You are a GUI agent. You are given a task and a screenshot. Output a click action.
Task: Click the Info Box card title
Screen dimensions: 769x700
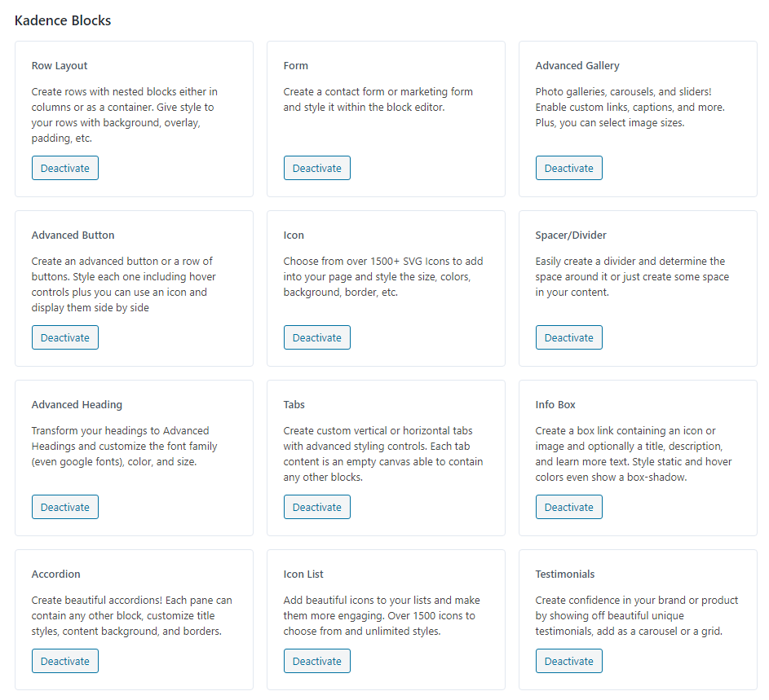(555, 405)
